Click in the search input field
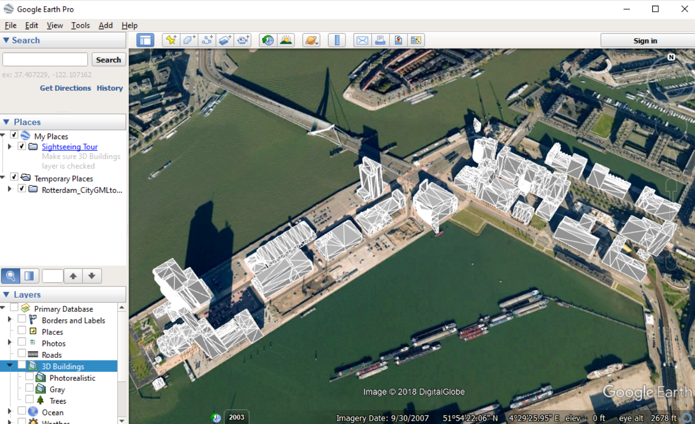Image resolution: width=695 pixels, height=424 pixels. tap(45, 59)
